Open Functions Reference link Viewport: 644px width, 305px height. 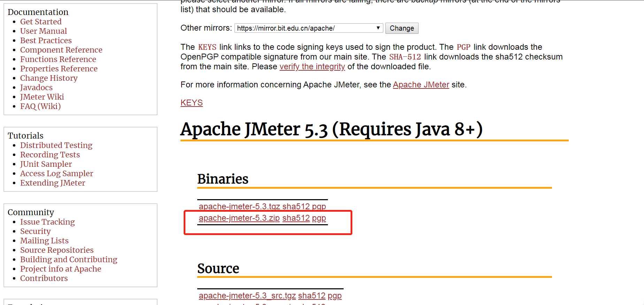point(58,59)
